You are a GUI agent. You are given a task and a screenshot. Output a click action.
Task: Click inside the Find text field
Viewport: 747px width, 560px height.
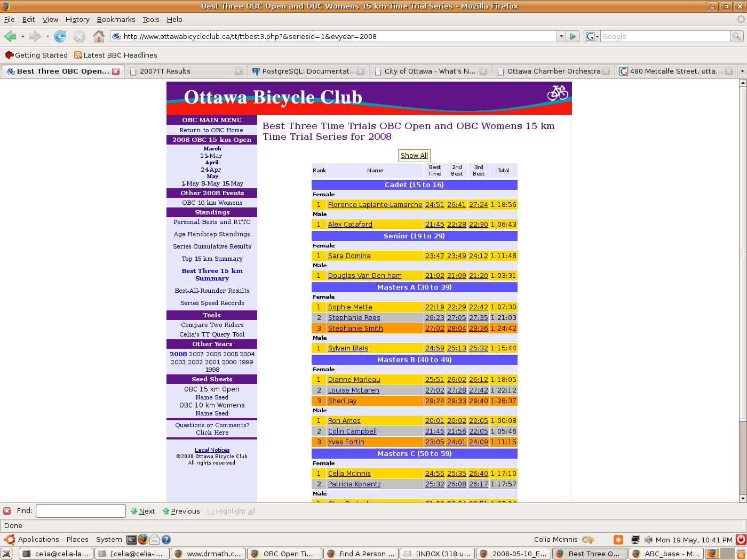[81, 511]
